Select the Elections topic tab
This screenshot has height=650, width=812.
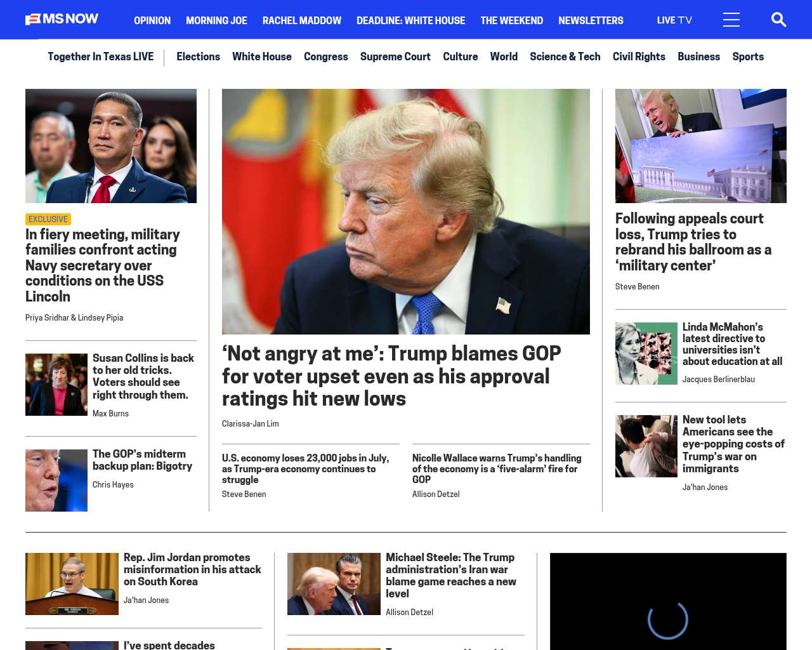point(198,56)
